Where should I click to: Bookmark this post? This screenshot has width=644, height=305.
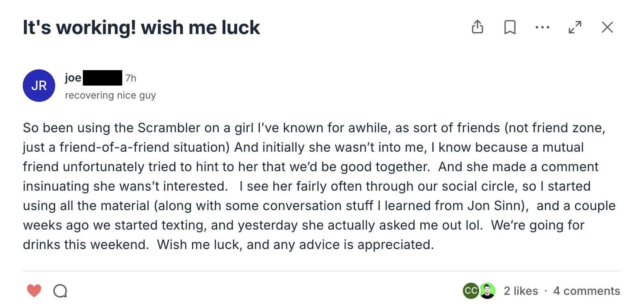[x=510, y=27]
